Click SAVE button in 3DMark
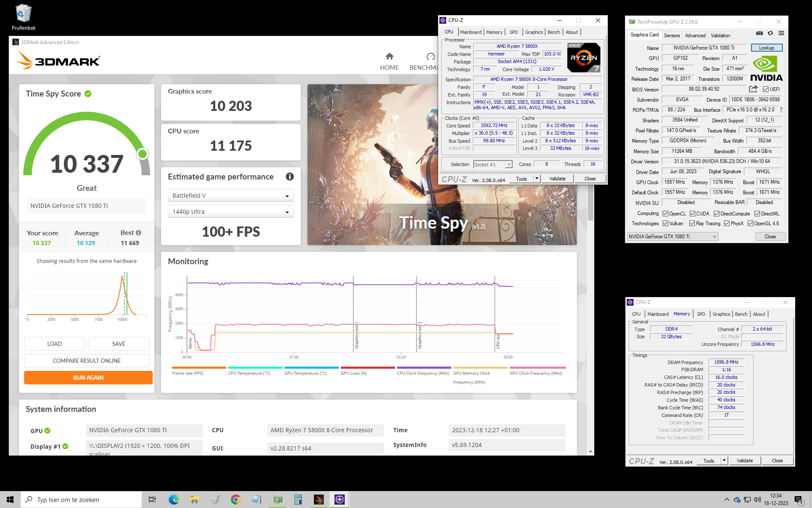 [x=119, y=344]
